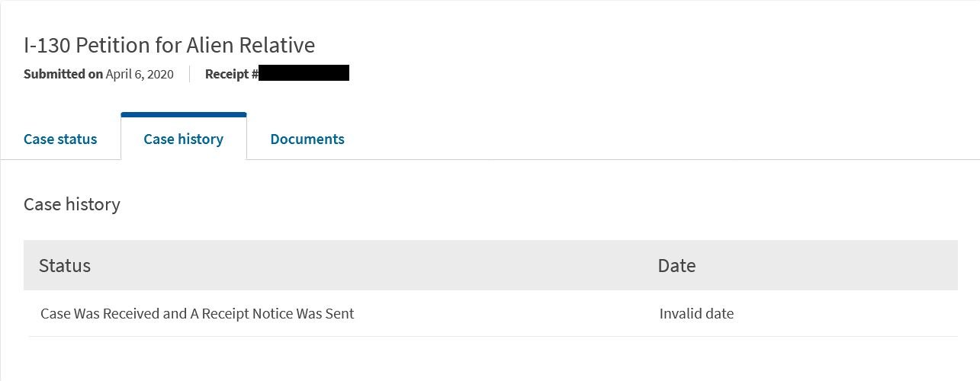The height and width of the screenshot is (381, 980).
Task: Click the Status column header
Action: click(x=65, y=265)
